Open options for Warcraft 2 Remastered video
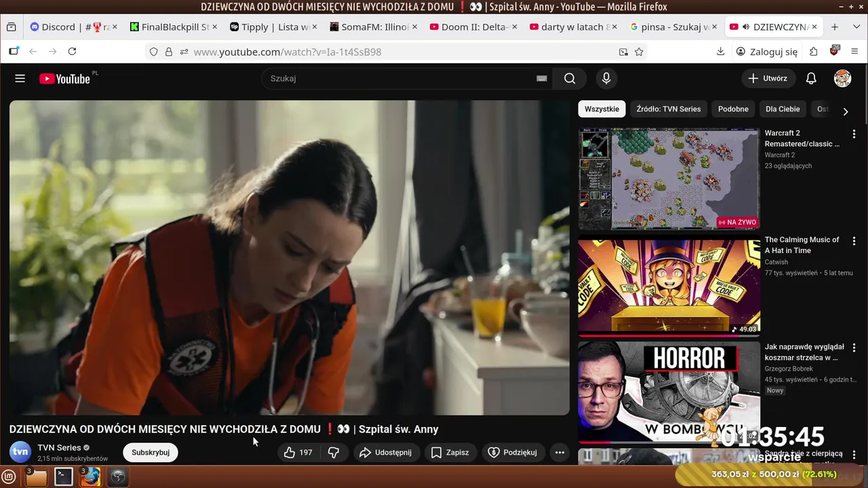868x488 pixels. 854,134
